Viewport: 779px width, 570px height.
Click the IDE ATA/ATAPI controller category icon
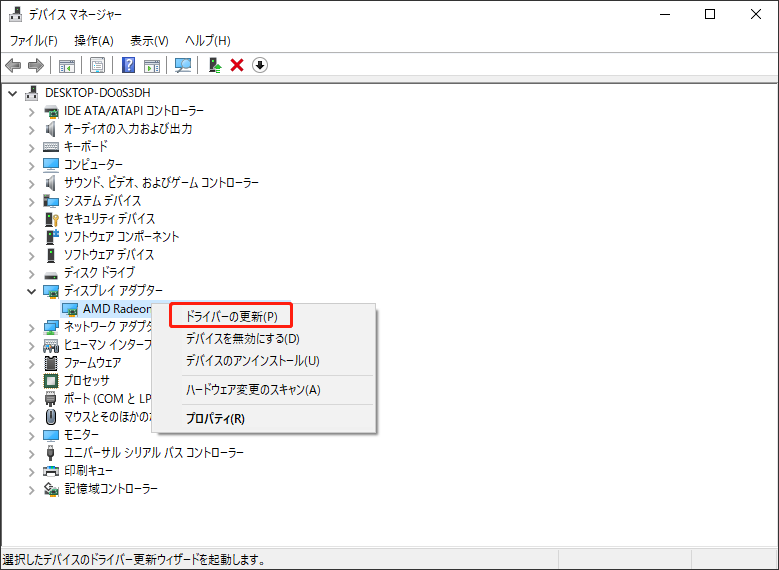(x=51, y=111)
